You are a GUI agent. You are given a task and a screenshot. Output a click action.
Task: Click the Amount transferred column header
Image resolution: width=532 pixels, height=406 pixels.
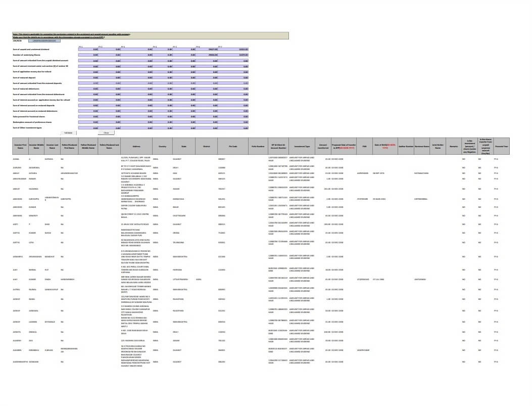pos(323,146)
